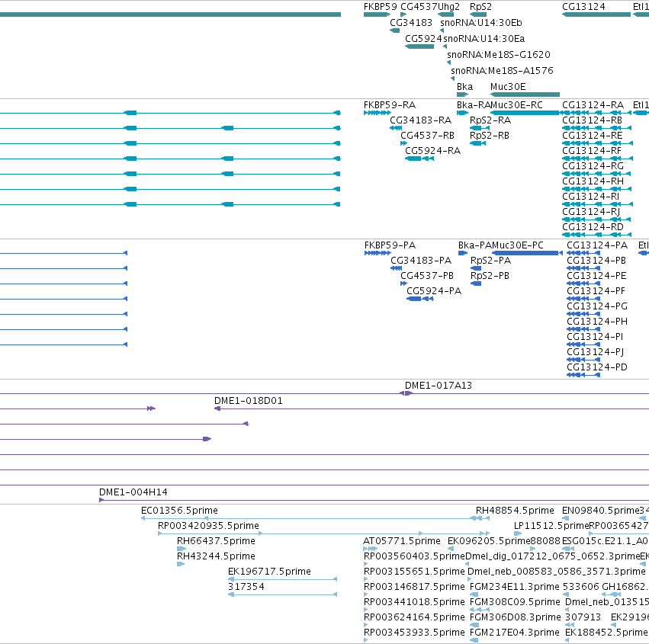The width and height of the screenshot is (649, 644).
Task: Click the CG4537 gene label
Action: pos(419,7)
